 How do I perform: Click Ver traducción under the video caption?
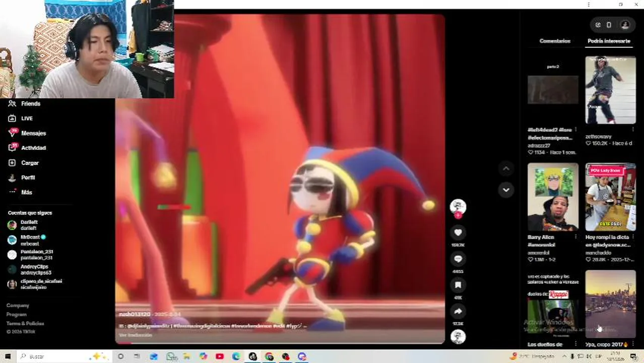(x=136, y=335)
